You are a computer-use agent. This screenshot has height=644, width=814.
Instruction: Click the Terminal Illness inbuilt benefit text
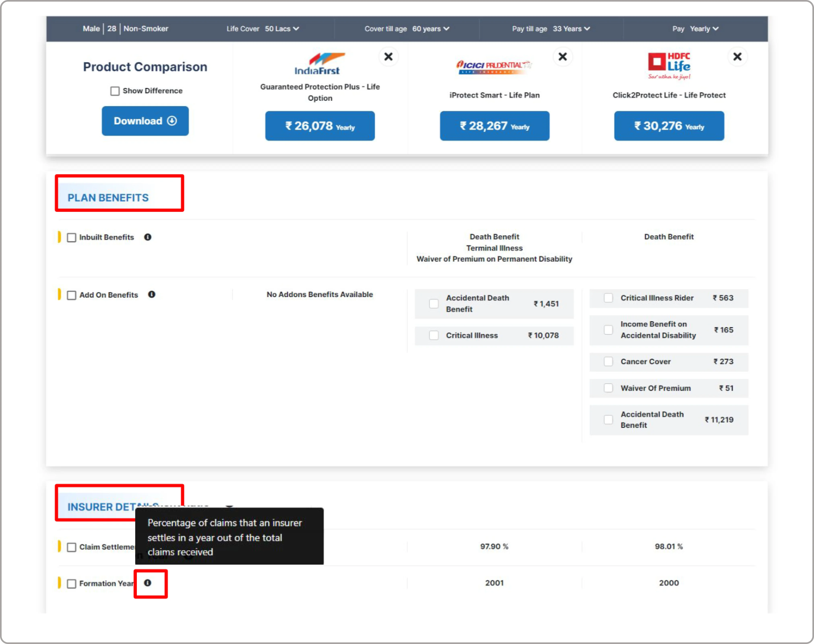(x=494, y=248)
